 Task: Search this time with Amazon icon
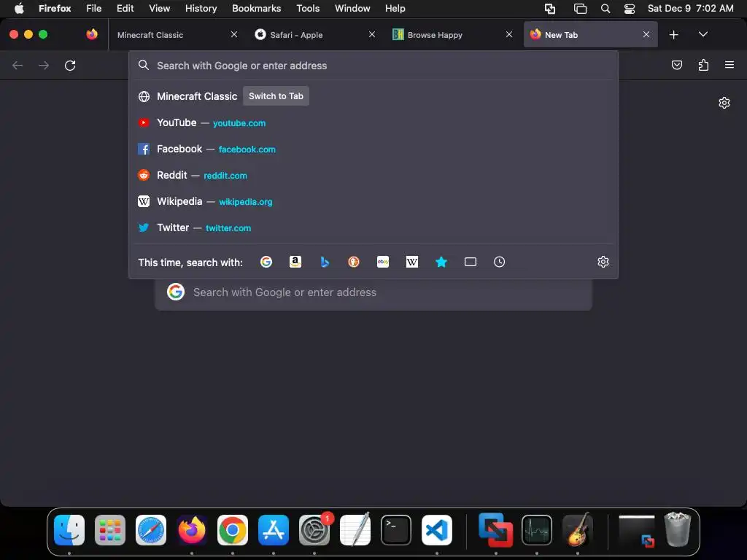click(x=295, y=262)
